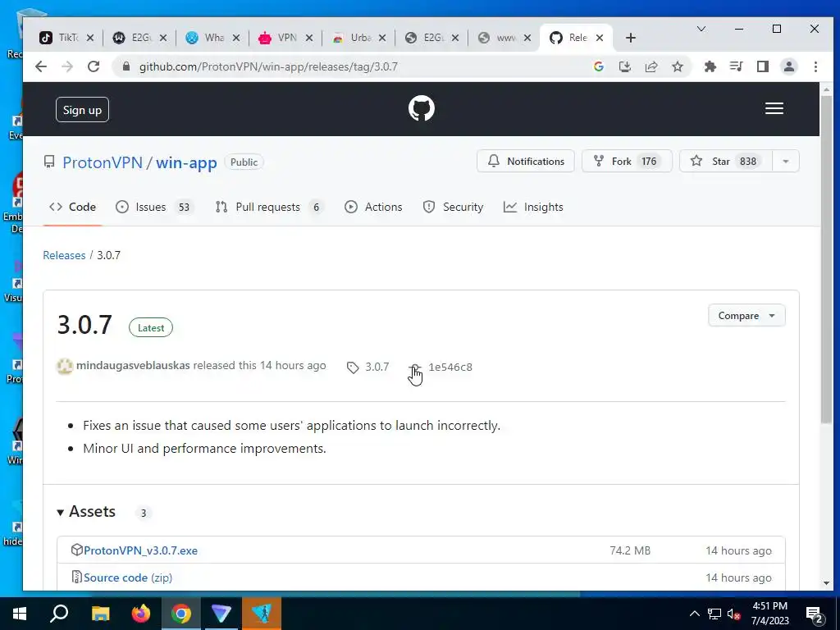
Task: Click the address bar URL
Action: coord(268,66)
